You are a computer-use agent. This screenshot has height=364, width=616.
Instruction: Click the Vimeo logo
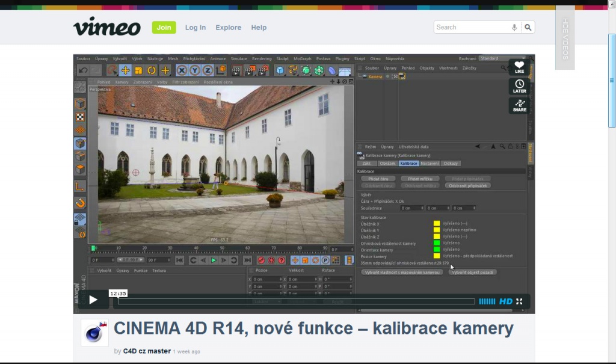click(x=107, y=26)
